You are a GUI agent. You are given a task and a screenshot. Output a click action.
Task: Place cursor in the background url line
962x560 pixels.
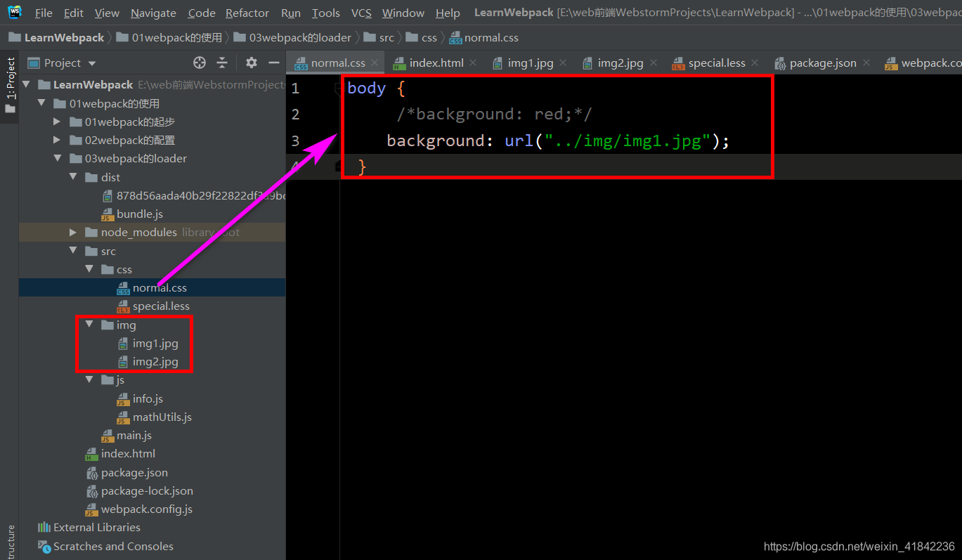point(558,141)
